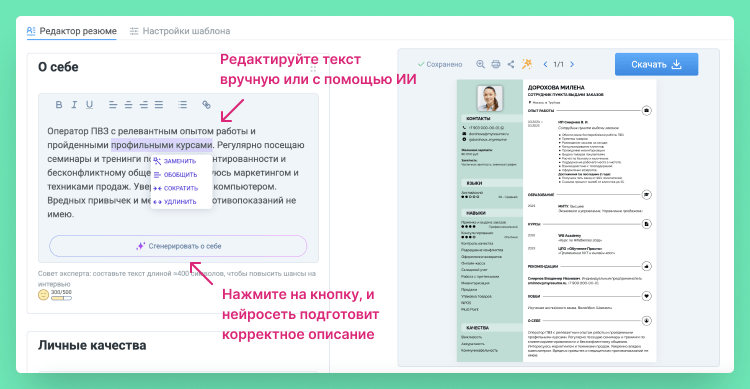Zoom in on the resume preview
Image resolution: width=750 pixels, height=389 pixels.
point(480,64)
